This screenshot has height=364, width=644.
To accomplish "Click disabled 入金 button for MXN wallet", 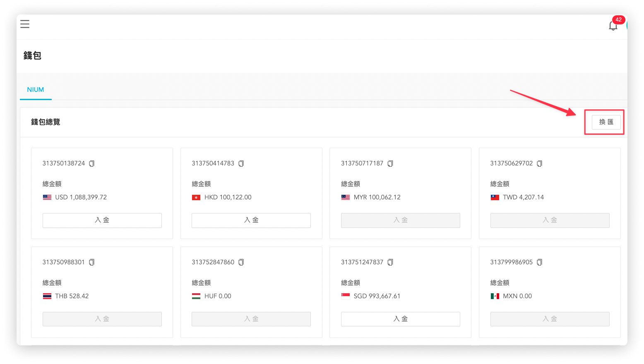I will coord(550,319).
